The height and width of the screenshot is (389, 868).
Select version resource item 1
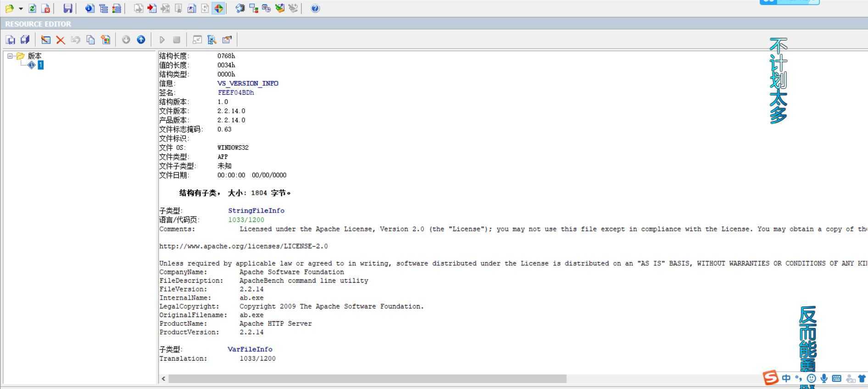pos(40,65)
